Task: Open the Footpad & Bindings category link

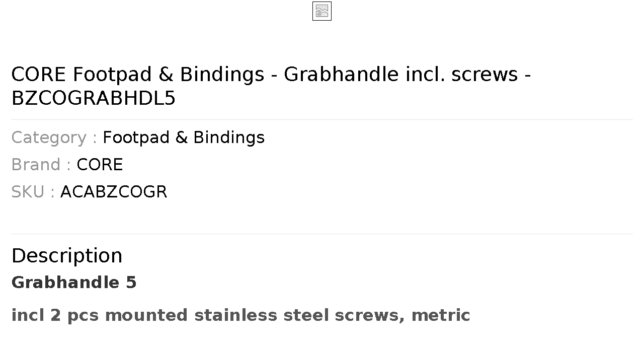Action: 184,137
